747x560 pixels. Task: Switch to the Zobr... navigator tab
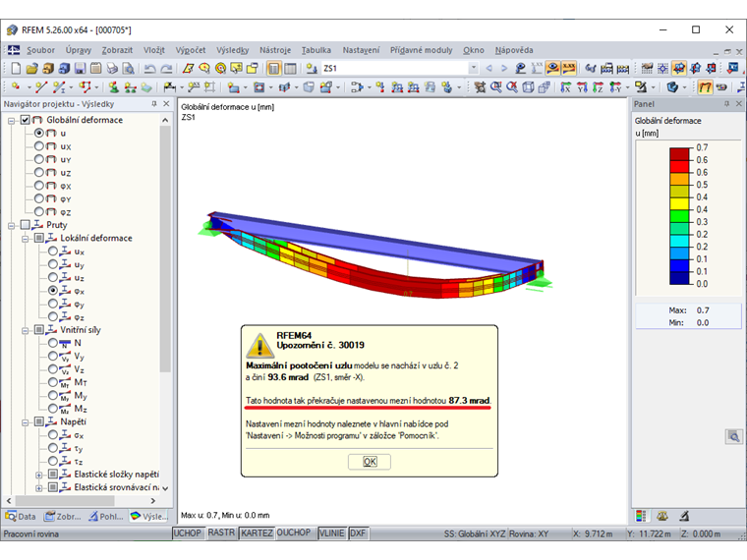tap(62, 516)
